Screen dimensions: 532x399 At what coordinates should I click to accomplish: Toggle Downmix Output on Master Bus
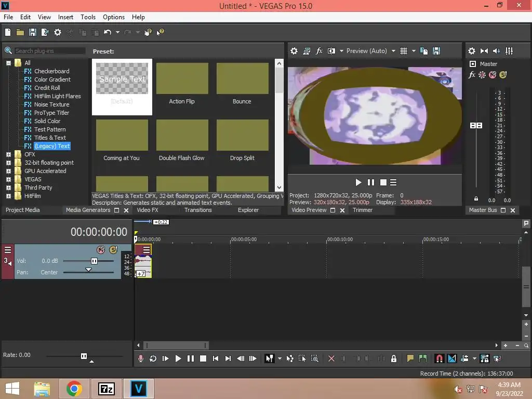[x=484, y=51]
